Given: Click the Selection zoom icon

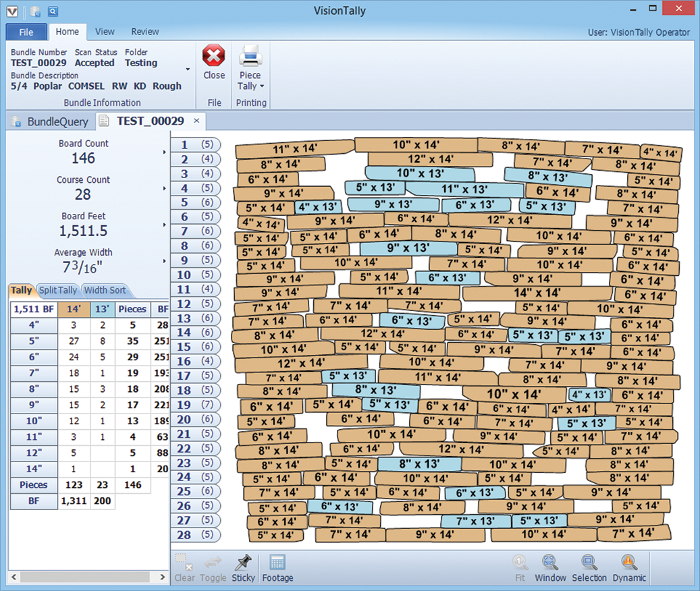Looking at the screenshot, I should 589,563.
